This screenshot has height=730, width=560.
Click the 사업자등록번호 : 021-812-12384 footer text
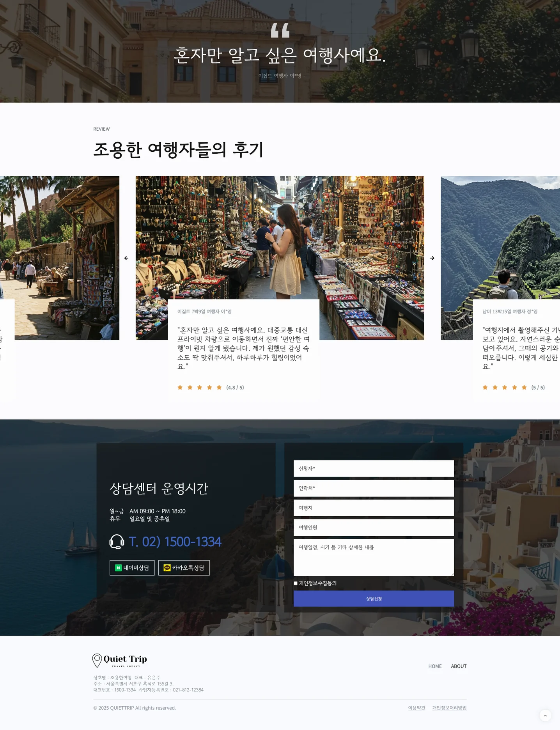[x=171, y=690]
